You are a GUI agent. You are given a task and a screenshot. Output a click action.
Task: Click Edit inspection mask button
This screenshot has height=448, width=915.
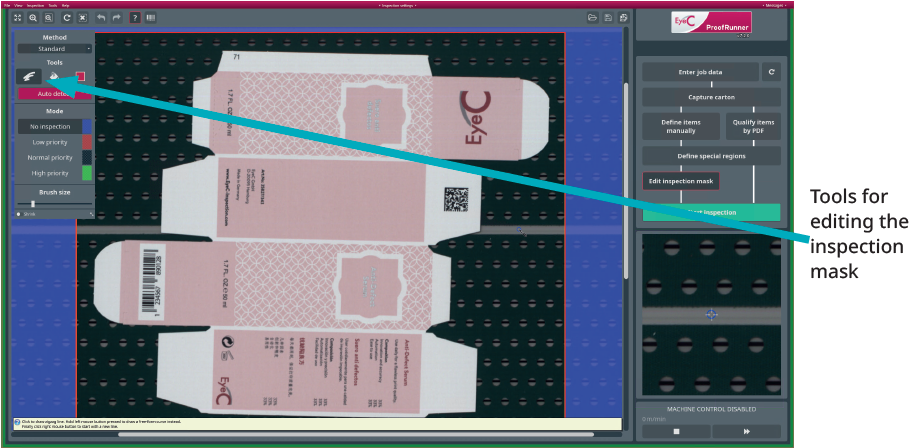(x=681, y=181)
